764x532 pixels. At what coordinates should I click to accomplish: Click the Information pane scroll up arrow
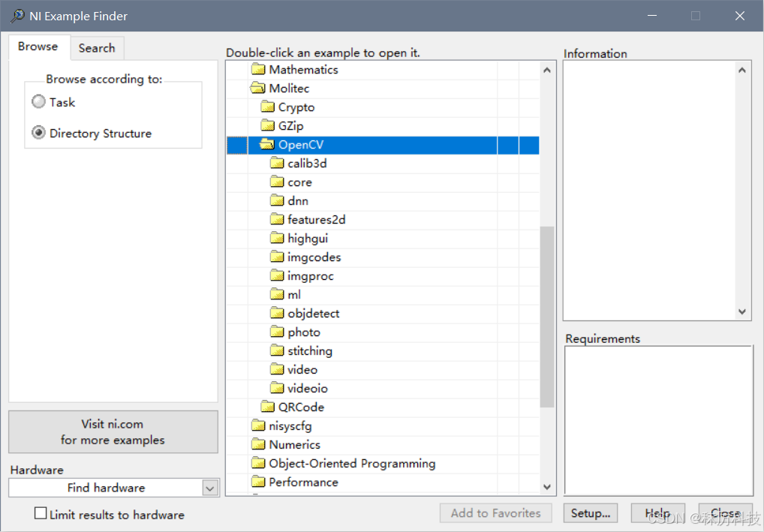pos(742,70)
